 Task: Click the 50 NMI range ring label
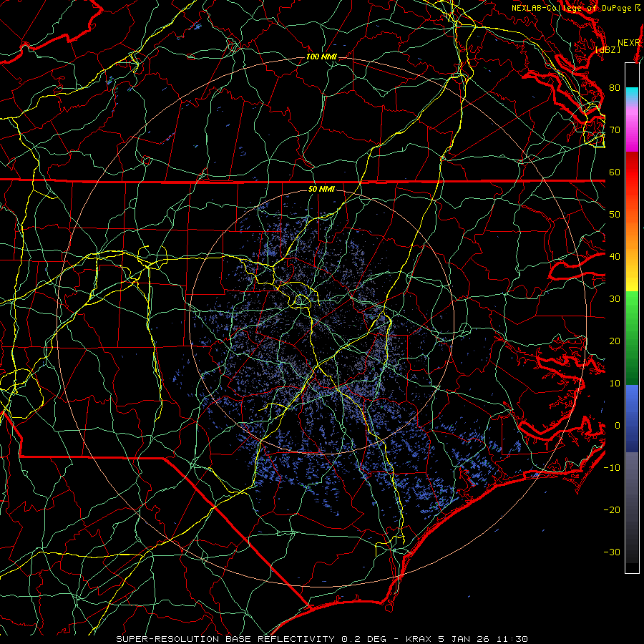pyautogui.click(x=321, y=190)
